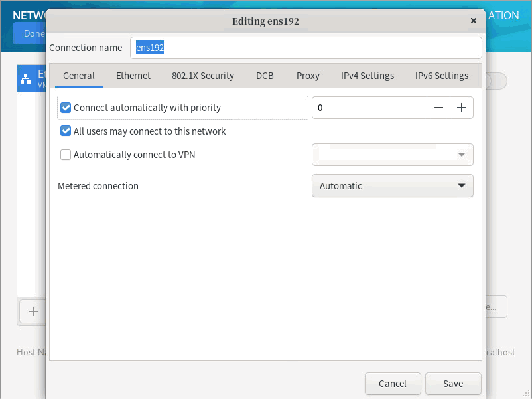Toggle All users may connect checkbox
532x399 pixels.
[x=66, y=131]
